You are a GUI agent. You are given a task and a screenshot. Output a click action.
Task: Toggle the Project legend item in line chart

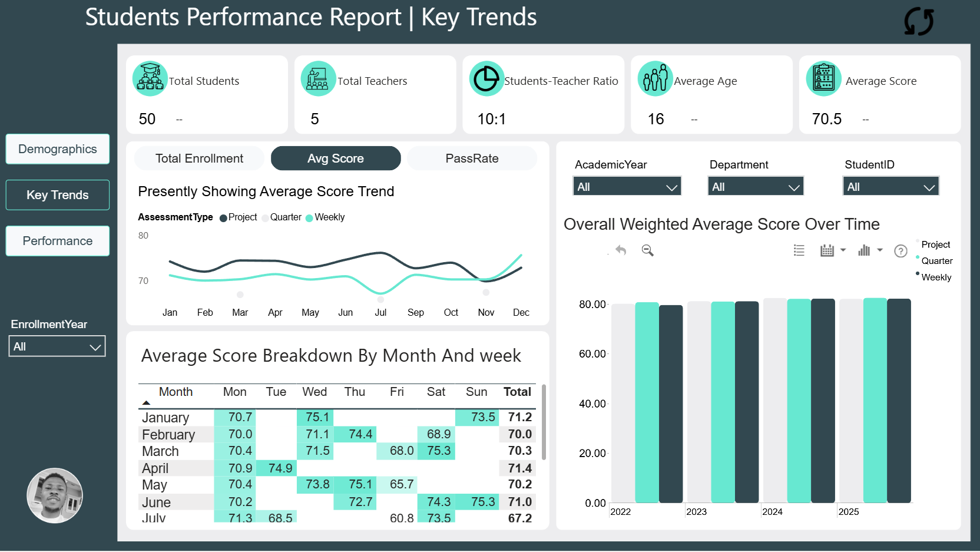pos(238,217)
